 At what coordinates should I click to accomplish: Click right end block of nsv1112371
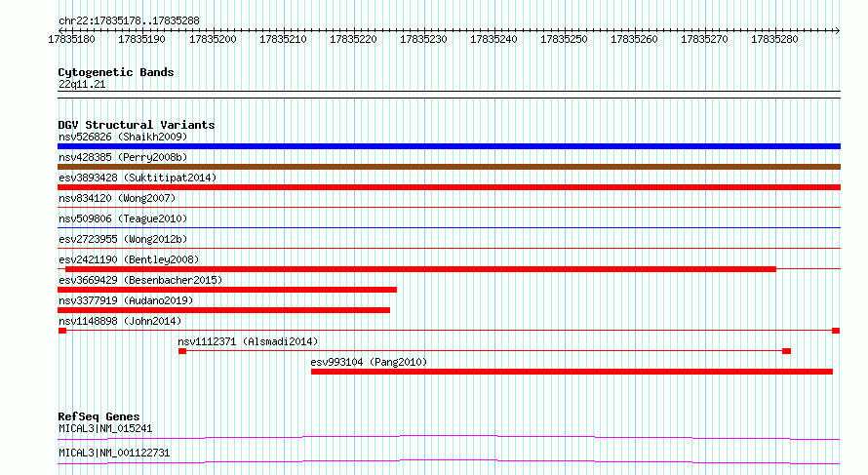pos(787,351)
